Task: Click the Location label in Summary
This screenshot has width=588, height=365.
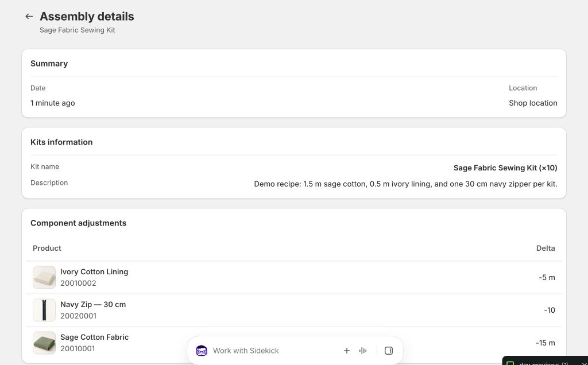Action: (x=523, y=88)
